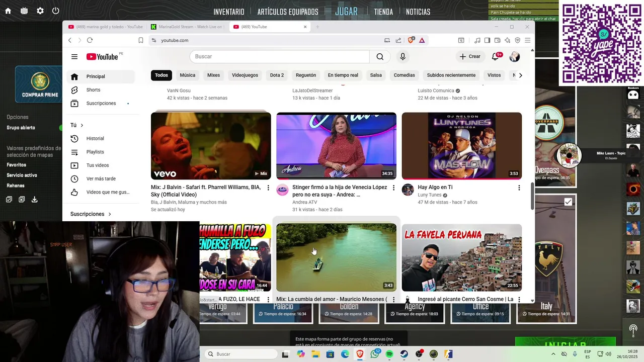Start voice search with the microphone icon
Screen dimensions: 644x362
tap(403, 57)
